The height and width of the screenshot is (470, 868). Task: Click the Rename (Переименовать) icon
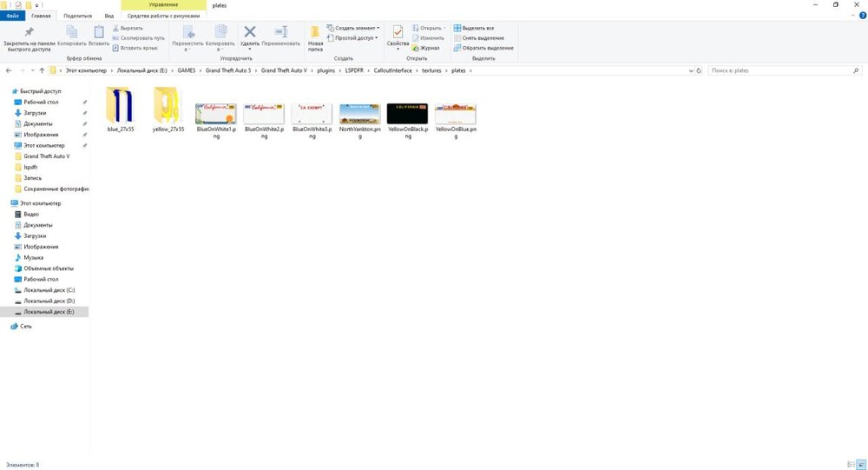click(281, 32)
